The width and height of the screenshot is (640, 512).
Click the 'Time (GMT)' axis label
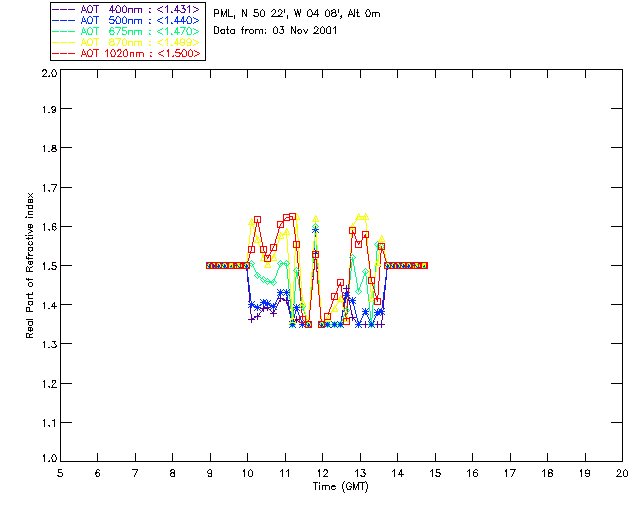tap(340, 487)
